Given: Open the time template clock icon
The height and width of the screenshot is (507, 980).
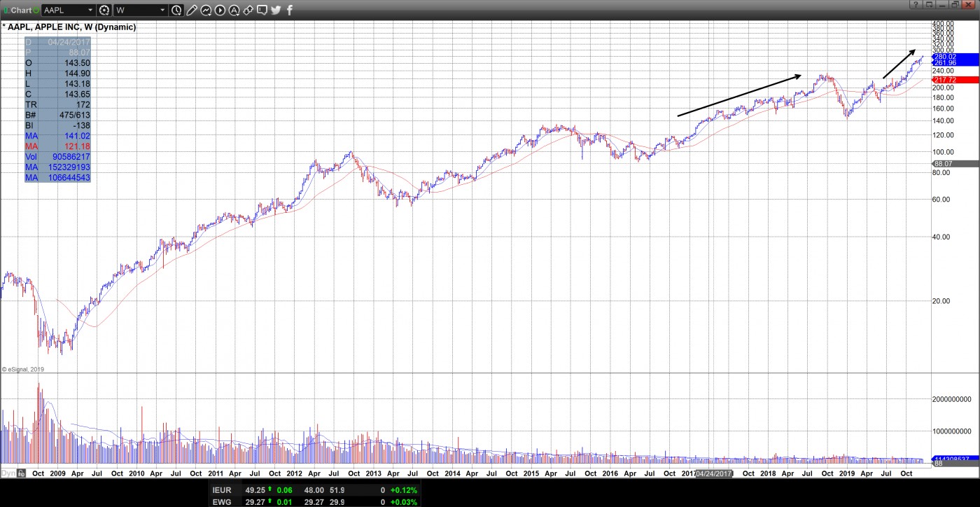Looking at the screenshot, I should [176, 10].
